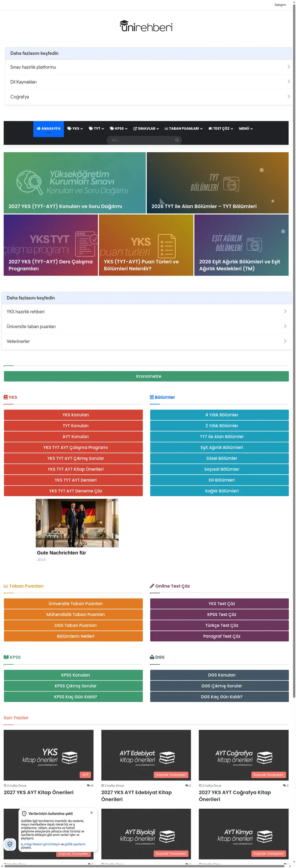Click Dil Bölümleri button
Viewport: 296px width, 868px height.
pos(219,480)
